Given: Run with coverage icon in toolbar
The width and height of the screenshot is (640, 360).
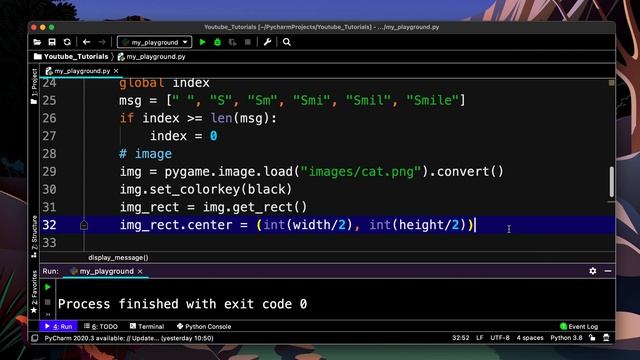Looking at the screenshot, I should [x=232, y=42].
